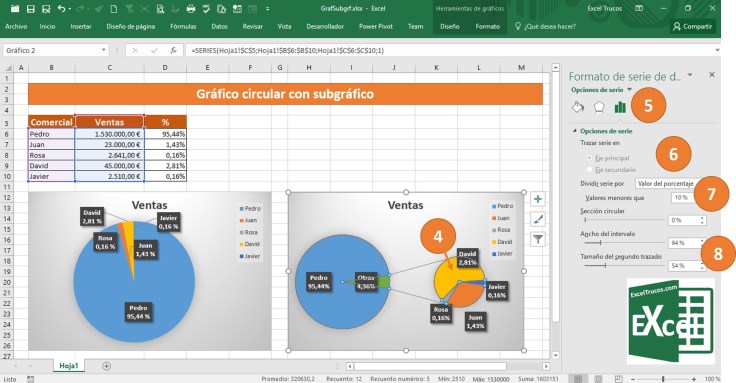
Task: Click the Suma: 1603151 status bar entry
Action: point(538,379)
